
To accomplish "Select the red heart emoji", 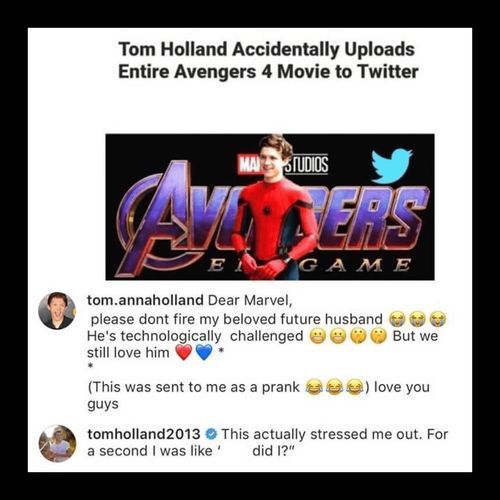I will (184, 353).
